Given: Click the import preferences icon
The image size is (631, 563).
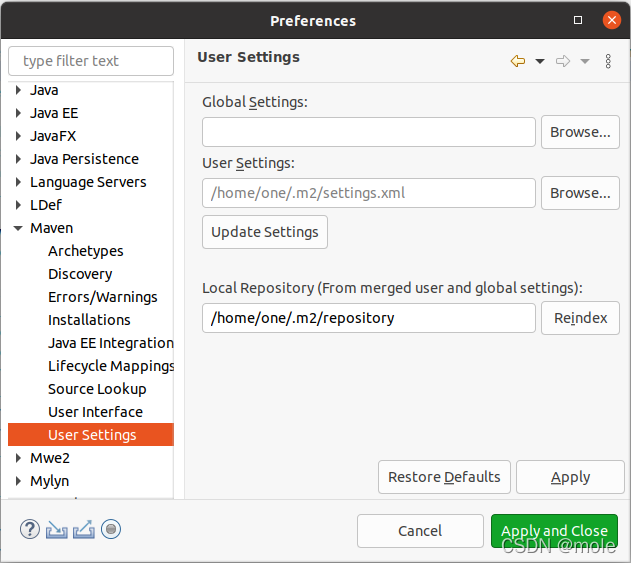Looking at the screenshot, I should point(56,529).
